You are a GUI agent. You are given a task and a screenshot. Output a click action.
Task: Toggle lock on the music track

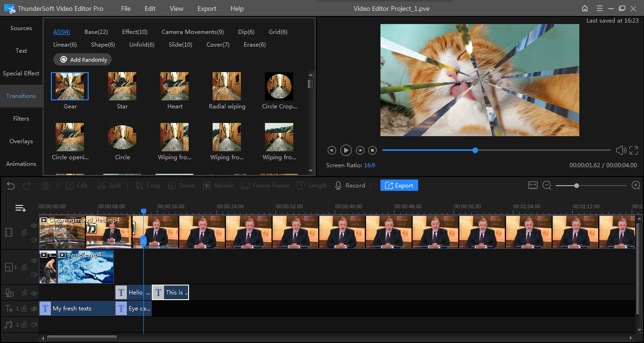click(24, 325)
